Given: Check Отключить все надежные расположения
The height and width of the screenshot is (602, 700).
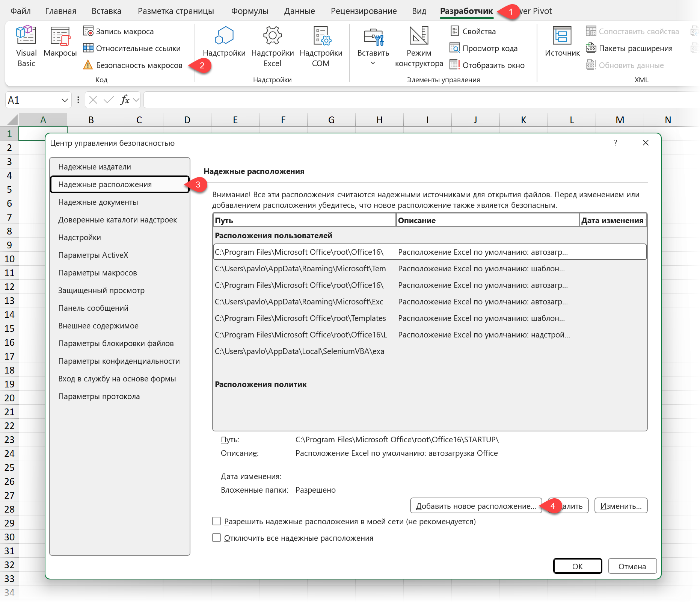Looking at the screenshot, I should point(217,538).
